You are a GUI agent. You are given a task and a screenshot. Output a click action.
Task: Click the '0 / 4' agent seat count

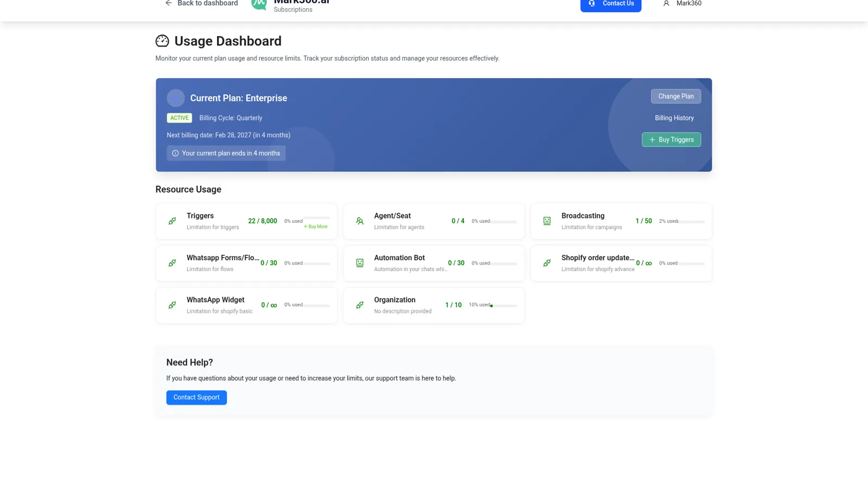pyautogui.click(x=458, y=221)
